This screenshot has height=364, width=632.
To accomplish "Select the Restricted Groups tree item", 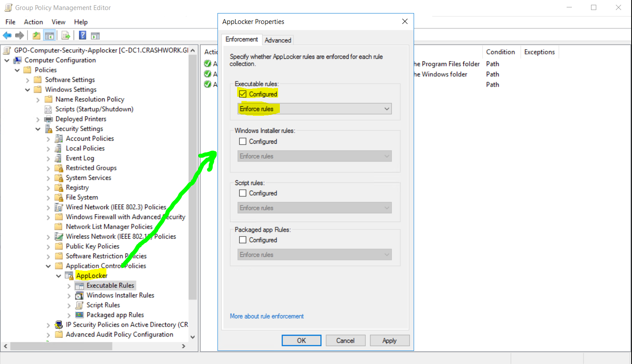I will point(91,168).
